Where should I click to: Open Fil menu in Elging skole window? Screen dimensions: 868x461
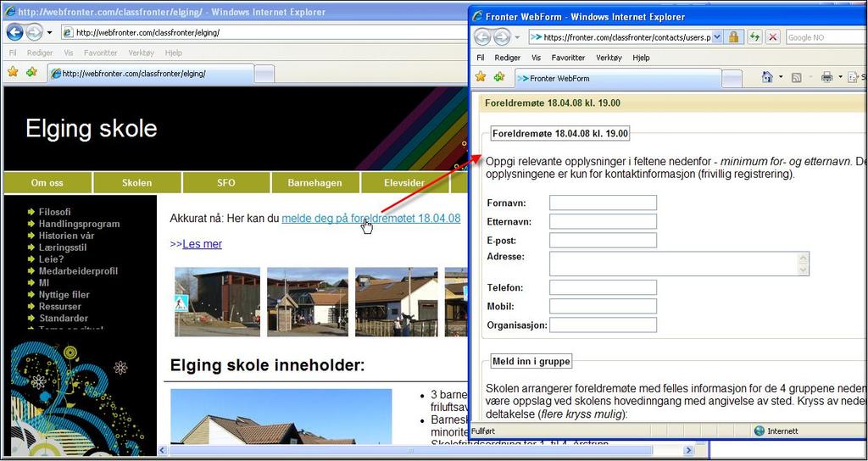pyautogui.click(x=13, y=53)
